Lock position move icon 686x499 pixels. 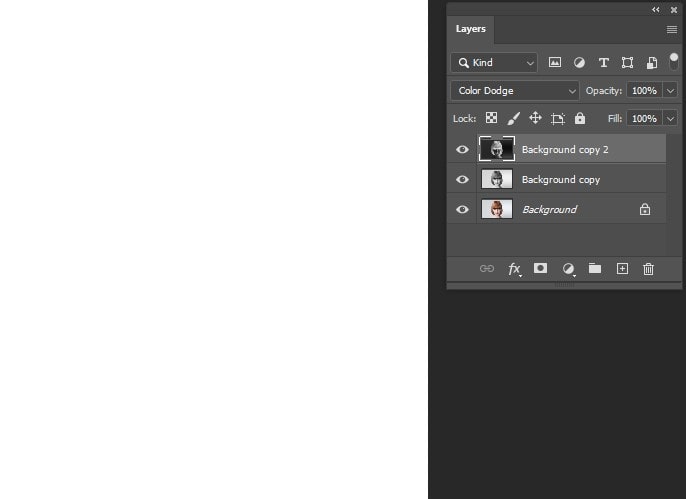click(536, 118)
